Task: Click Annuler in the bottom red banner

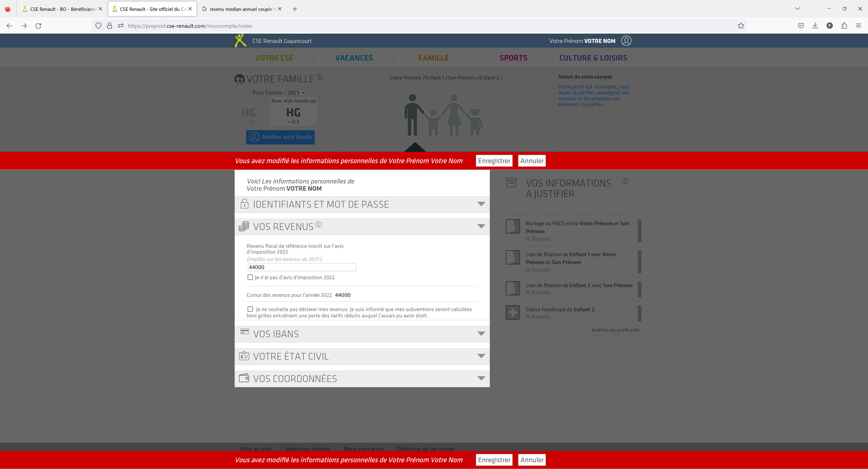Action: (532, 460)
